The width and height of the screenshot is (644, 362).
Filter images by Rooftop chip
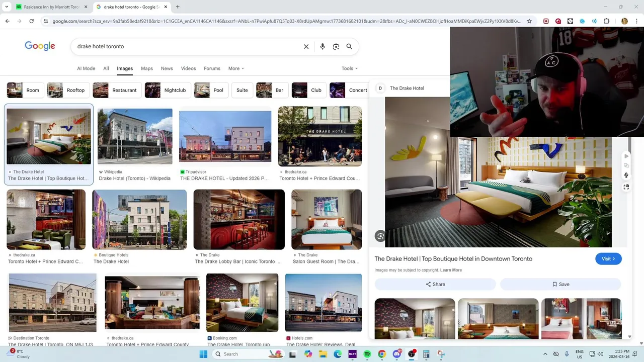coord(68,90)
